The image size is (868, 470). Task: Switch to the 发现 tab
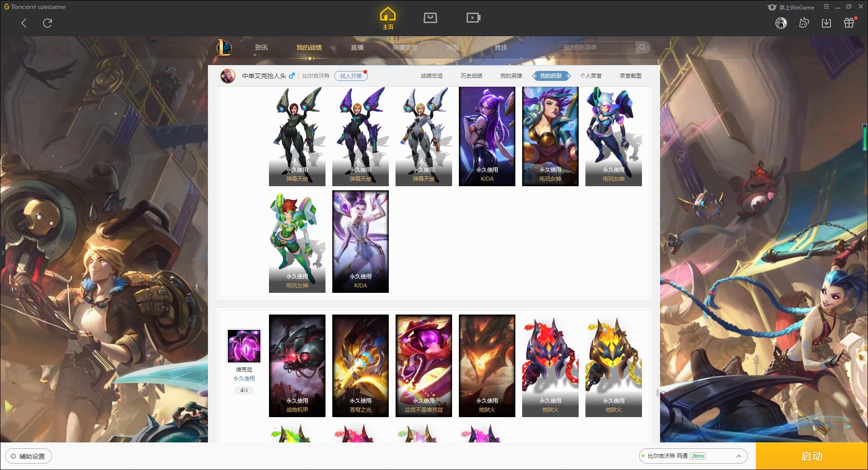453,47
